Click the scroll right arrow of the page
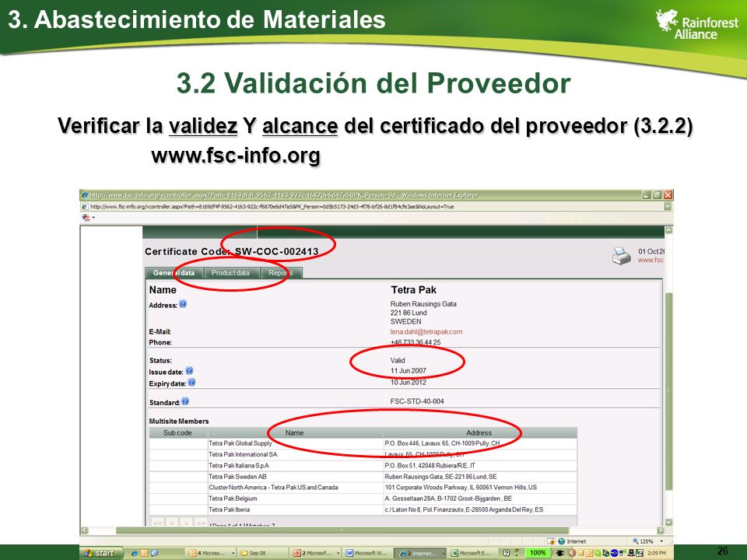Screen dimensions: 747x560 point(661,530)
